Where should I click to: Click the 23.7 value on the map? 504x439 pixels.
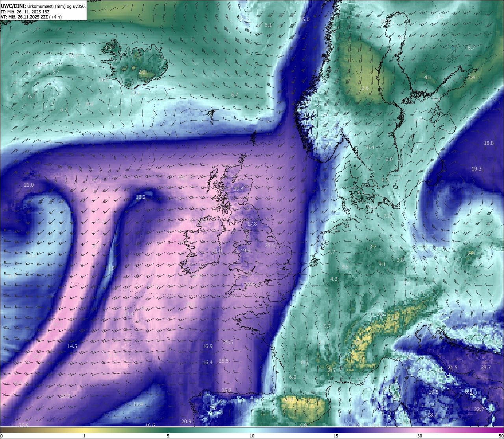pyautogui.click(x=486, y=368)
